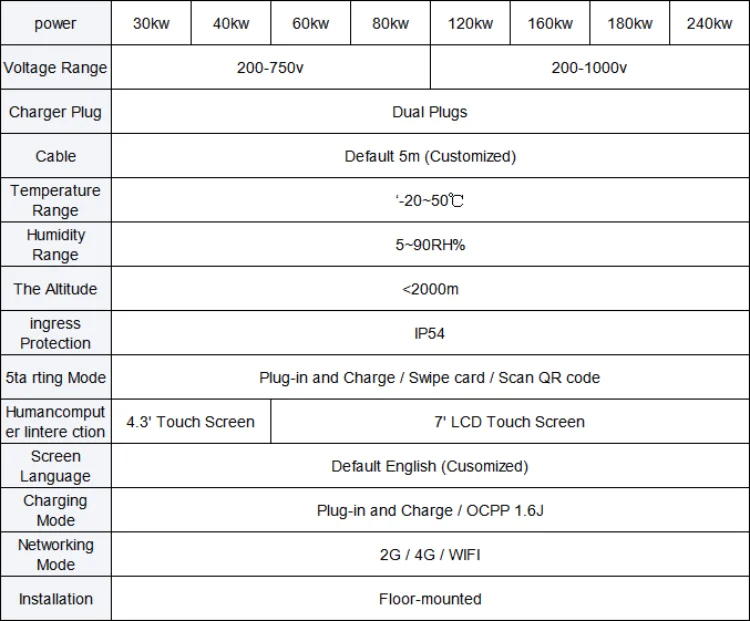
Task: Click the 4.3' Touch Screen cell
Action: (x=190, y=422)
